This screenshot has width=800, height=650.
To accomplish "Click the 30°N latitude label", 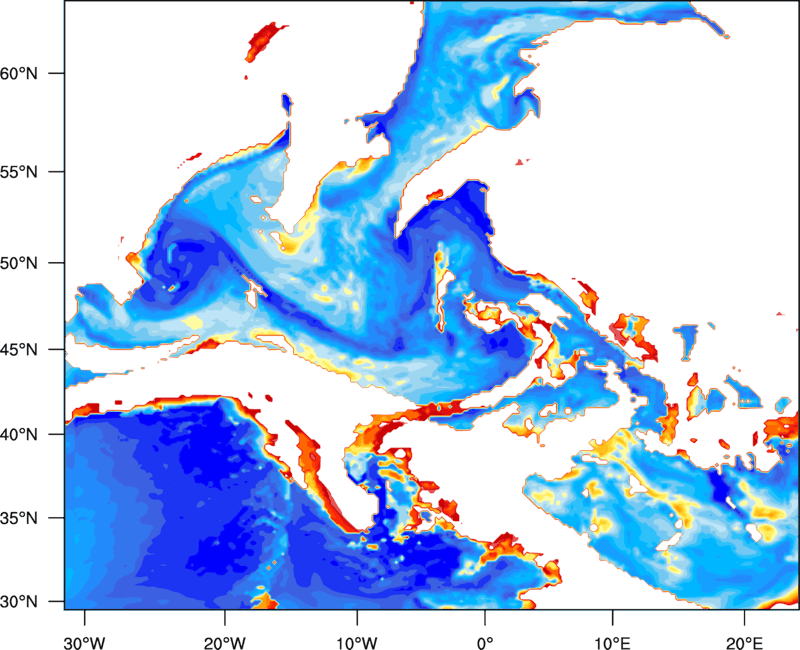I will pyautogui.click(x=19, y=602).
